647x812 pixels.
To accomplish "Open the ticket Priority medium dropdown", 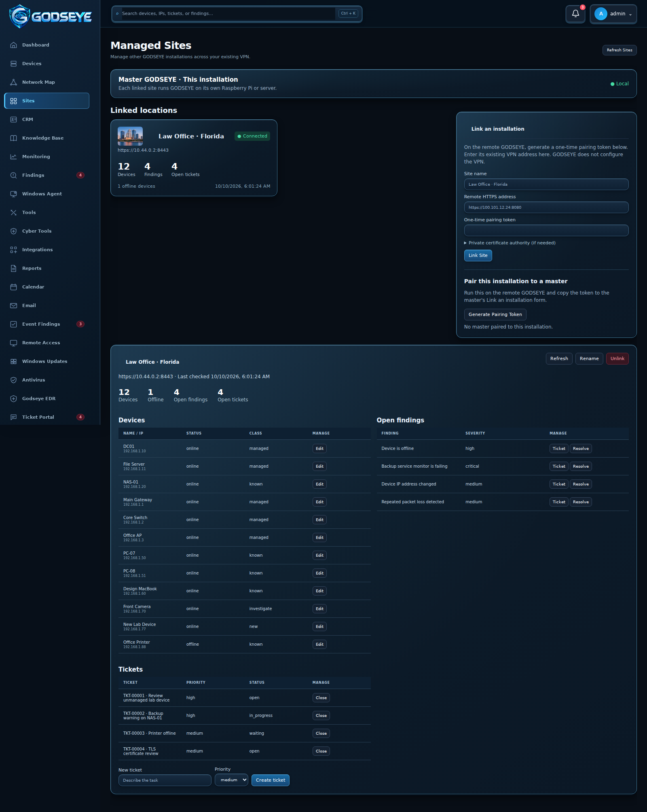I will pyautogui.click(x=231, y=780).
